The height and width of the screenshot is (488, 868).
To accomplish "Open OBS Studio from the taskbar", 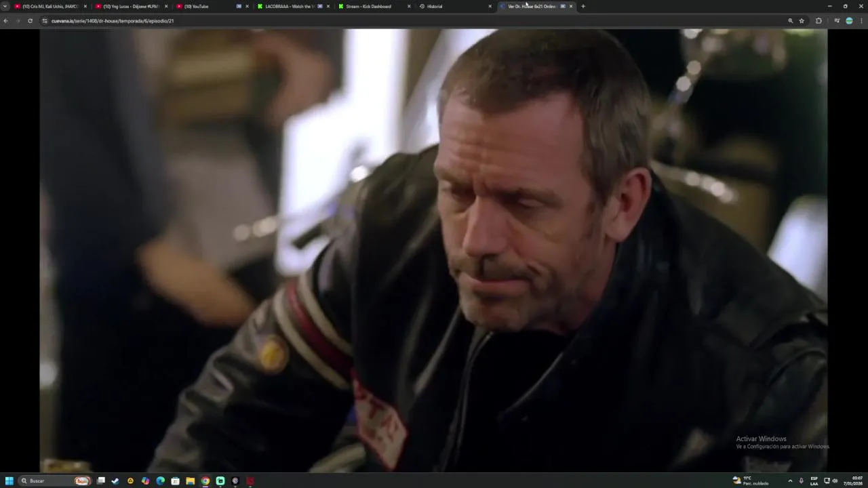I will point(235,481).
